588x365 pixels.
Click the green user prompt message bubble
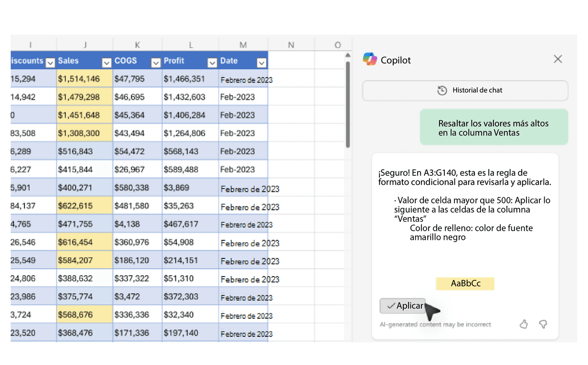pyautogui.click(x=493, y=128)
